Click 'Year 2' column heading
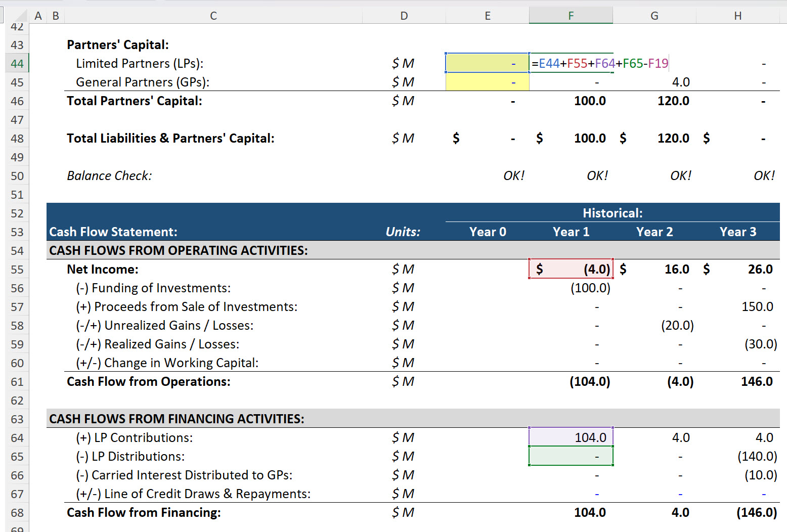Viewport: 787px width, 532px height. point(654,232)
